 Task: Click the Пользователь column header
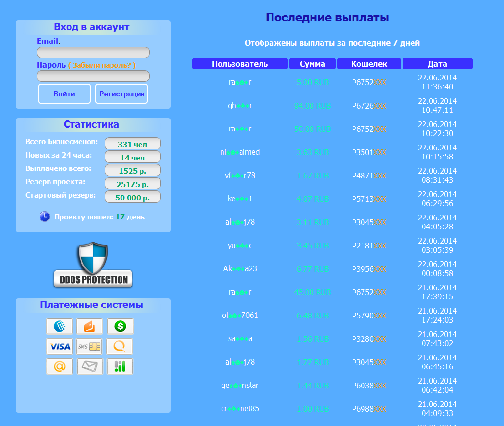tap(240, 64)
